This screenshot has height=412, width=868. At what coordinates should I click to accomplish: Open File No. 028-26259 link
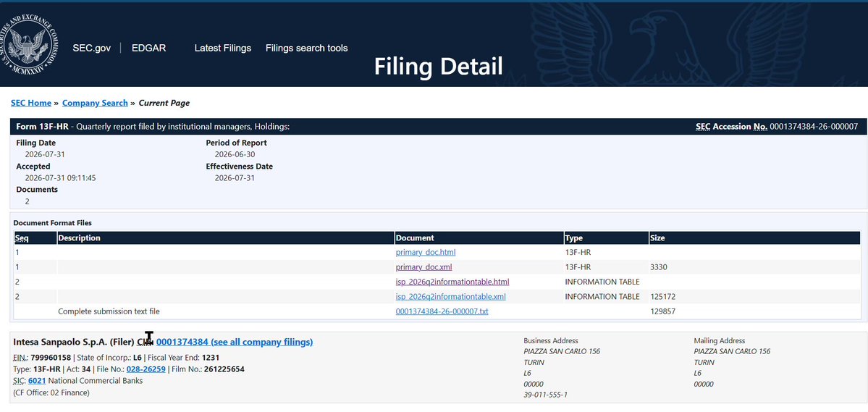146,369
